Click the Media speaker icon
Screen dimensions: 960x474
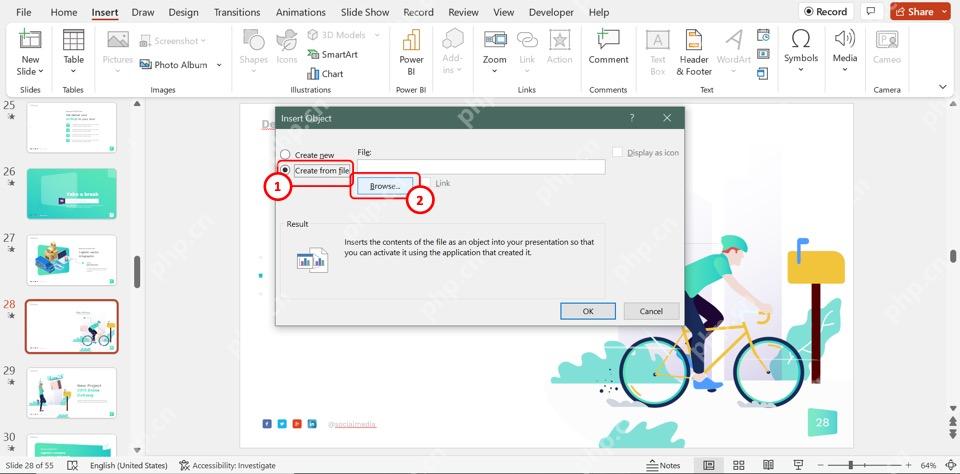[844, 39]
